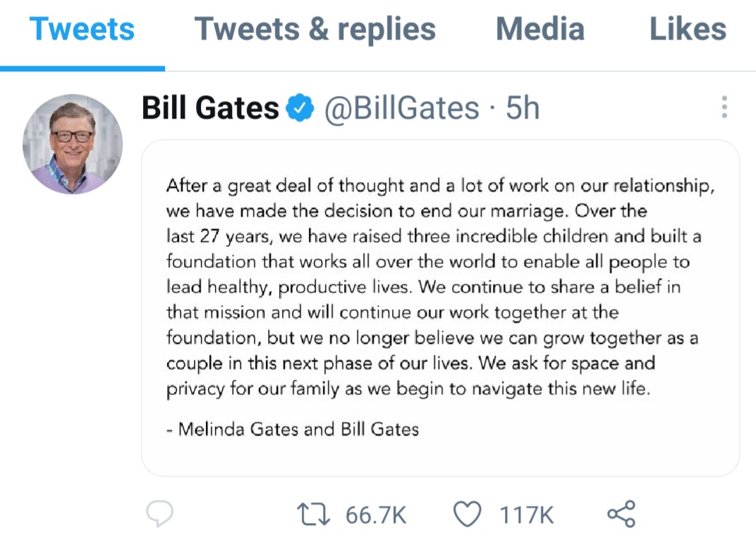Viewport: 756px width, 542px height.
Task: Click the 5h tweet timestamp
Action: [523, 107]
